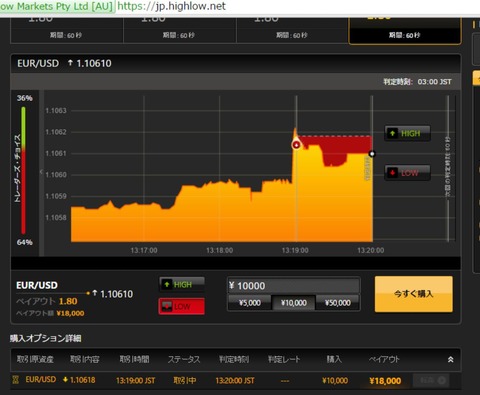Click the 取引中 status cell
The image size is (480, 395).
185,380
